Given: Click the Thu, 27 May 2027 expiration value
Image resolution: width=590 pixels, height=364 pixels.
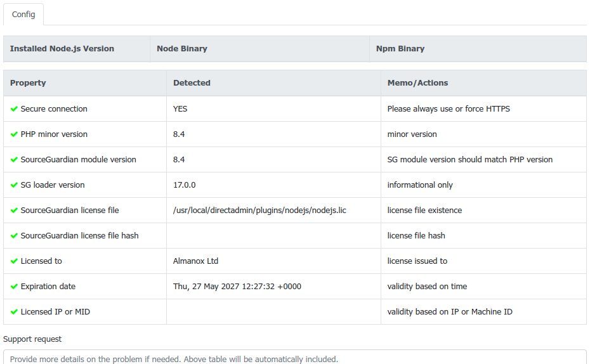Looking at the screenshot, I should [x=237, y=287].
